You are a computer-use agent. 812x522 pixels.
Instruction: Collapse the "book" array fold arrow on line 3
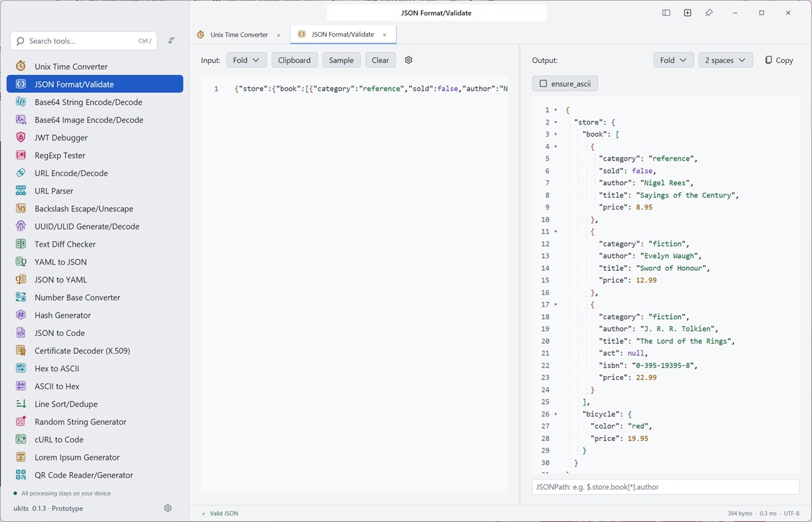(555, 134)
